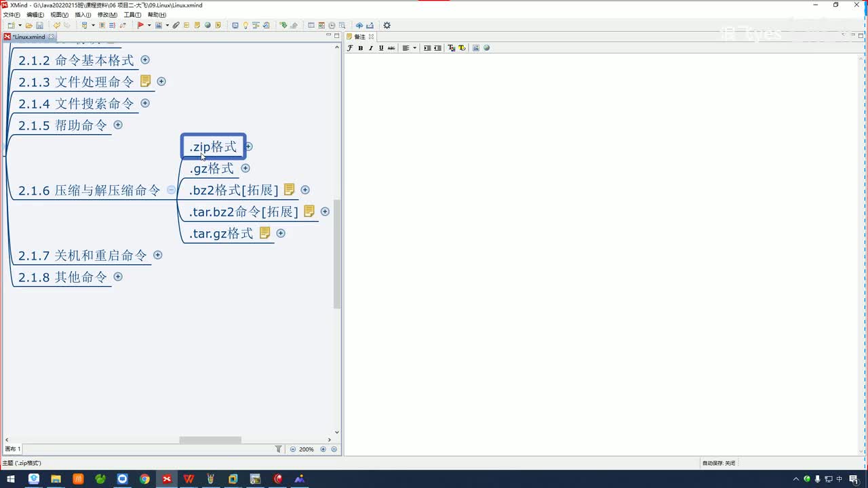Select the 画布 1 sheet tab
This screenshot has height=488, width=868.
click(x=13, y=449)
